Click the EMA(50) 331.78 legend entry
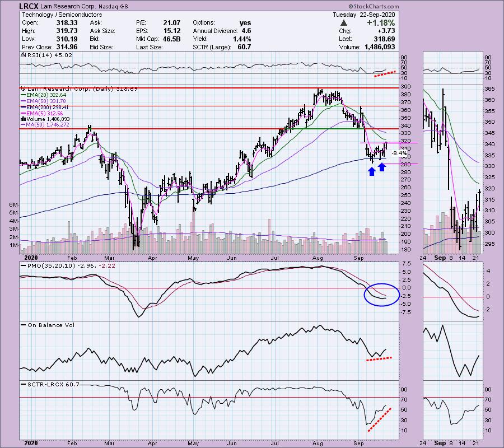Image resolution: width=504 pixels, height=448 pixels. point(43,101)
